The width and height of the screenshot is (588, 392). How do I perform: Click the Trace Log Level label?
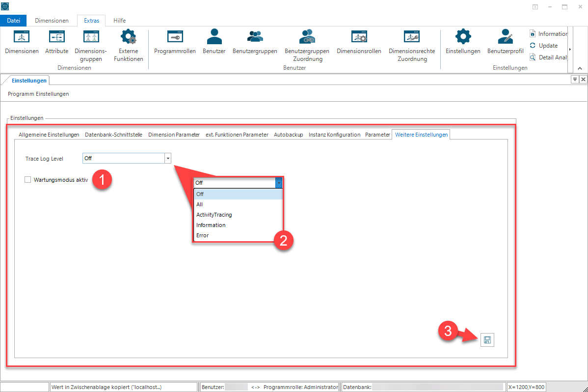[44, 159]
